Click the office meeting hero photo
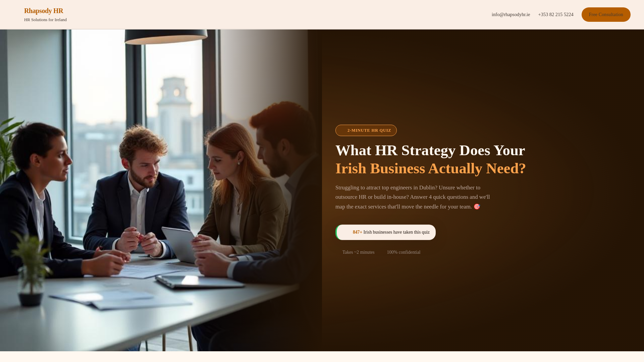This screenshot has width=644, height=362. point(161,190)
